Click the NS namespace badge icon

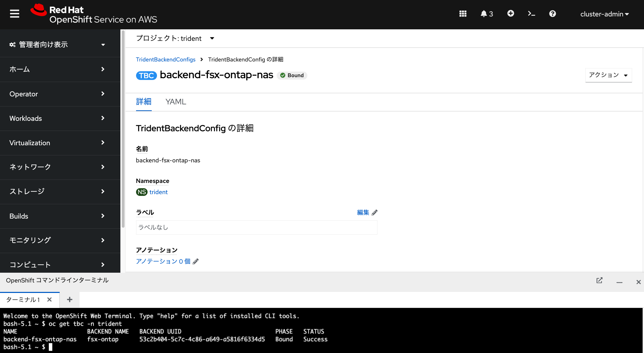point(142,192)
